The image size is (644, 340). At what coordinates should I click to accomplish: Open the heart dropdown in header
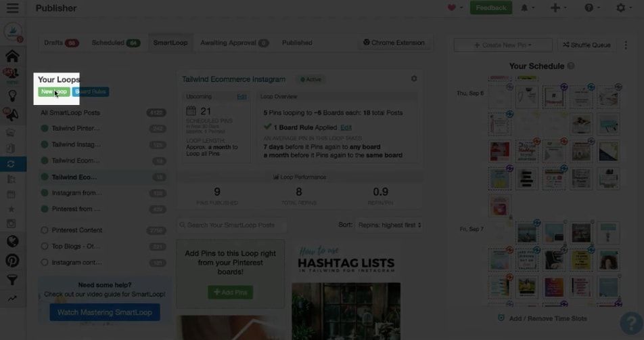[x=455, y=7]
